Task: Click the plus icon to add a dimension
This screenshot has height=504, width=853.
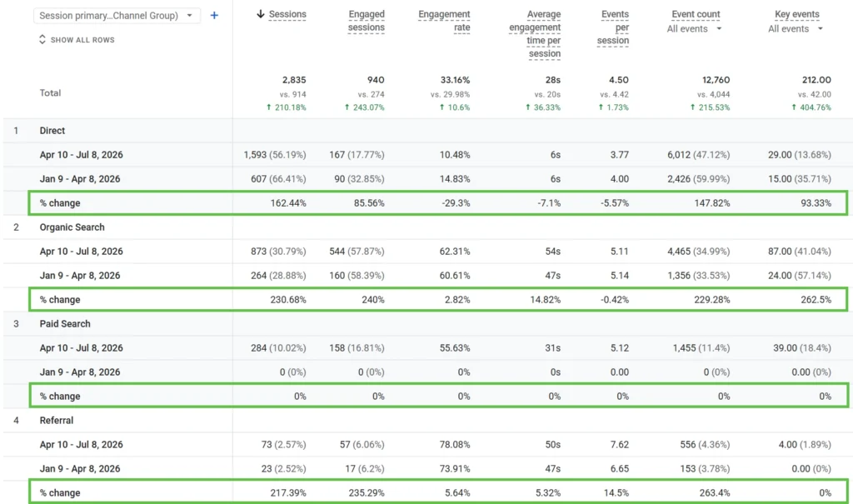Action: tap(214, 15)
